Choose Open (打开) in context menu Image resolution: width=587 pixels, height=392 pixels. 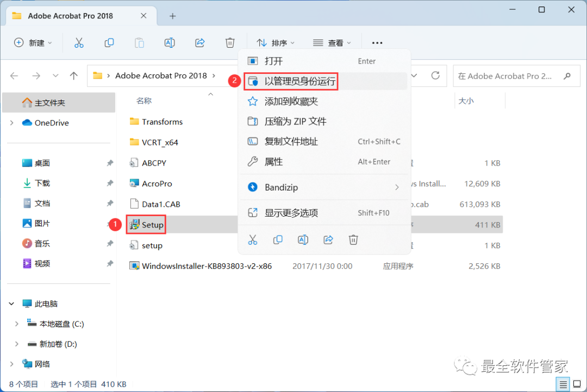[x=323, y=61]
